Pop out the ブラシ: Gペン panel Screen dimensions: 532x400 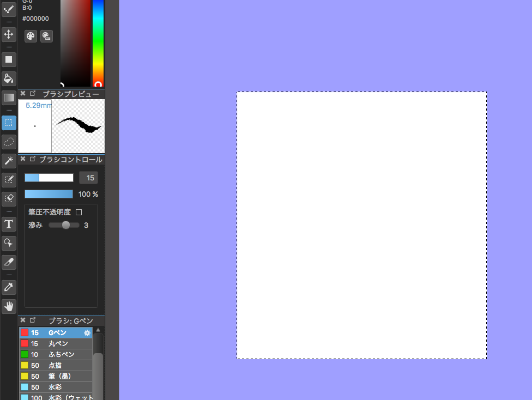click(x=33, y=320)
